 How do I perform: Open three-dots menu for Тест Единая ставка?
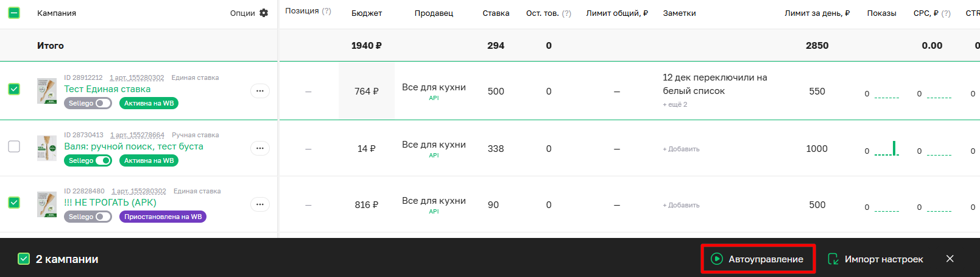pos(259,91)
